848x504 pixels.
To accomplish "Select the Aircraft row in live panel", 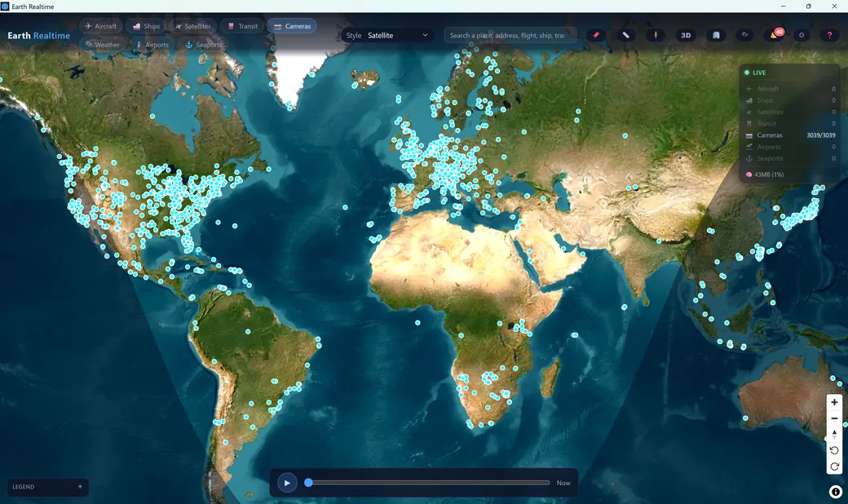I will point(790,89).
